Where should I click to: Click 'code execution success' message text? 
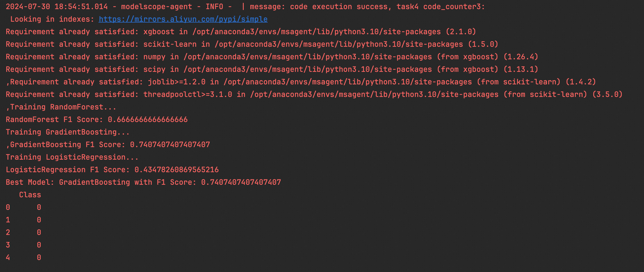(339, 7)
